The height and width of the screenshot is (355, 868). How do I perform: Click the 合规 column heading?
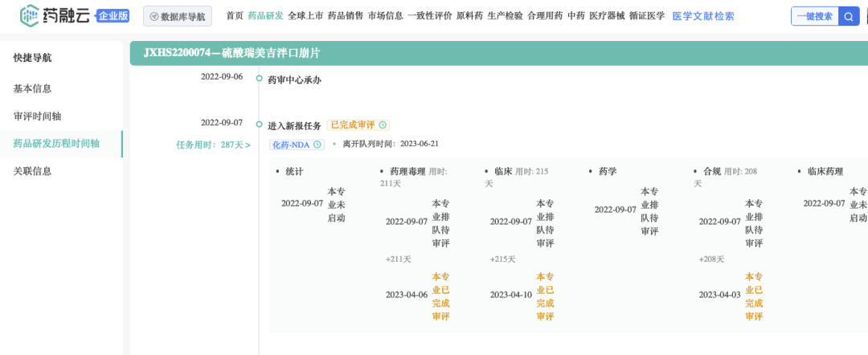[x=712, y=171]
